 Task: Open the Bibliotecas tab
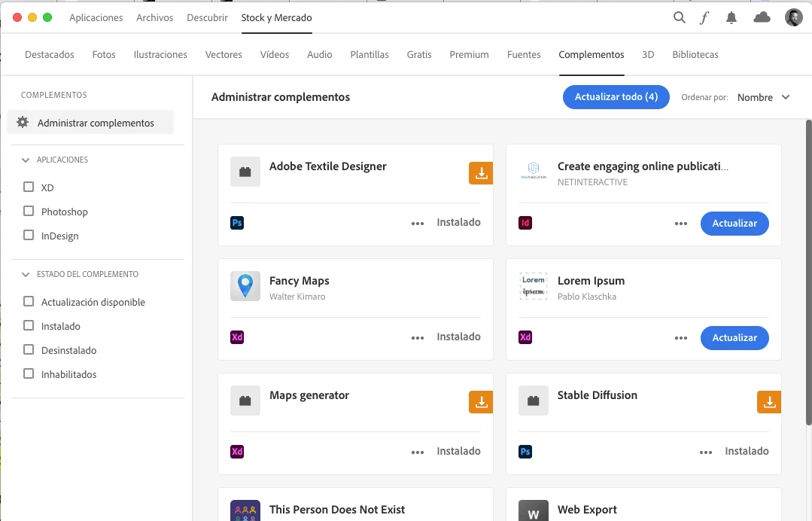tap(695, 54)
